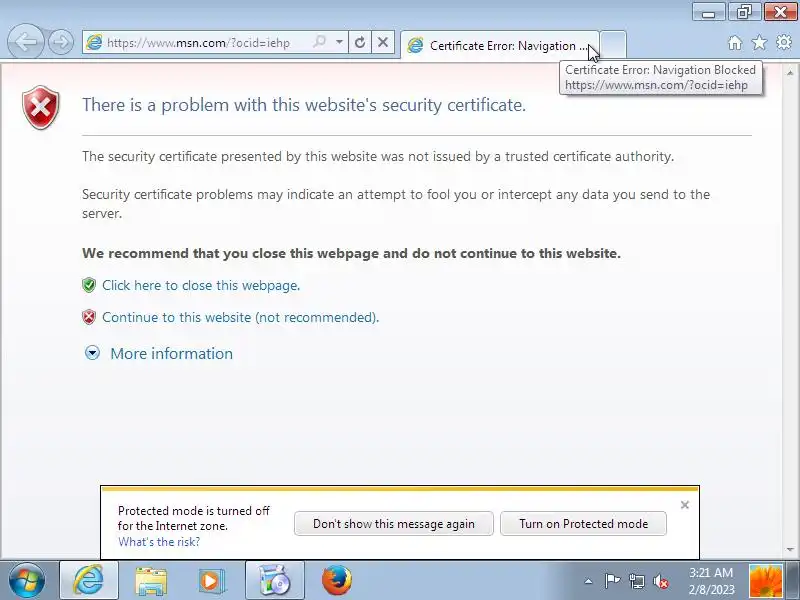Click the orange flower tray thumbnail
Viewport: 800px width, 600px height.
(766, 581)
